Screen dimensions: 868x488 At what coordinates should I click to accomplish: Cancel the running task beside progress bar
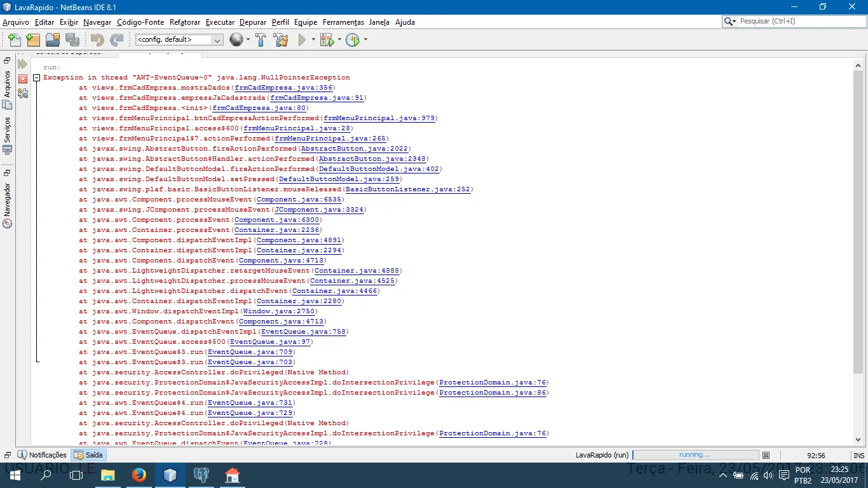[x=766, y=455]
